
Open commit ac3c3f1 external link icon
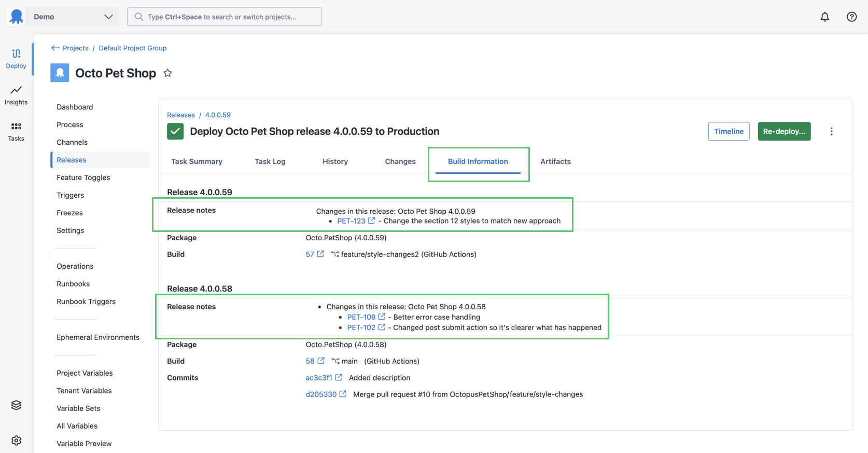tap(339, 377)
